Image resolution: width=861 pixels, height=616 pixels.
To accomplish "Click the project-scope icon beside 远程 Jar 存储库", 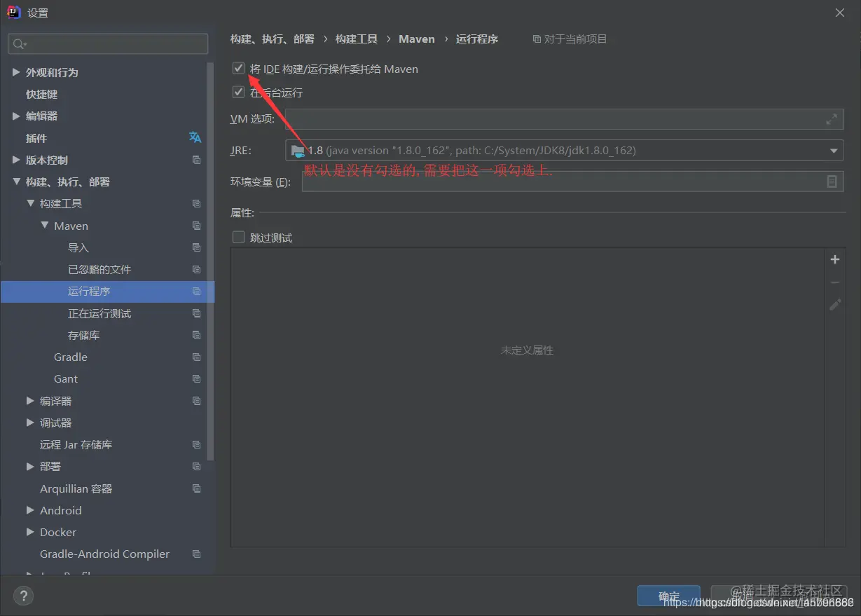I will (x=196, y=444).
